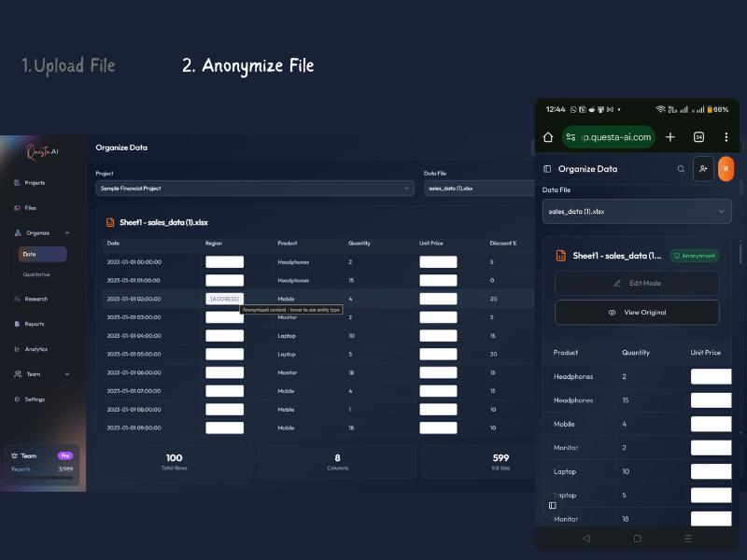The width and height of the screenshot is (747, 560).
Task: Open the browser tab switcher showing 34
Action: click(x=698, y=137)
